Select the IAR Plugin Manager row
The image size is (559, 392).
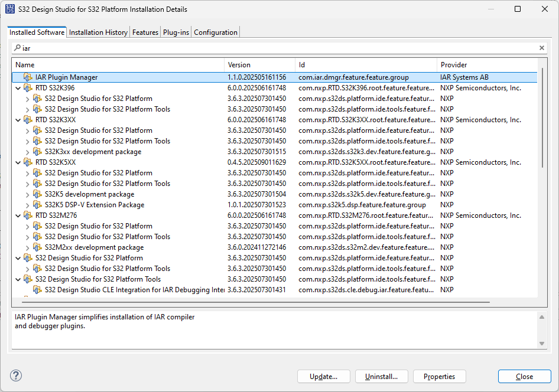275,77
